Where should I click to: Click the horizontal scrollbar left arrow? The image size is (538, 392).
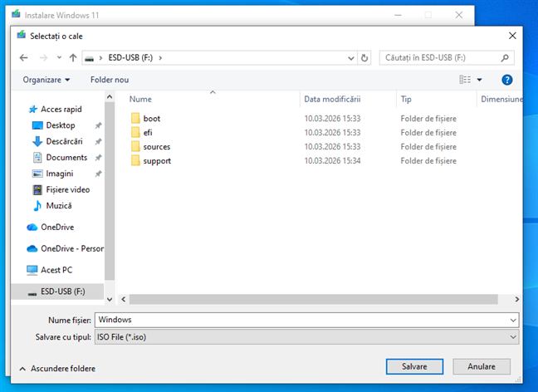(x=124, y=299)
